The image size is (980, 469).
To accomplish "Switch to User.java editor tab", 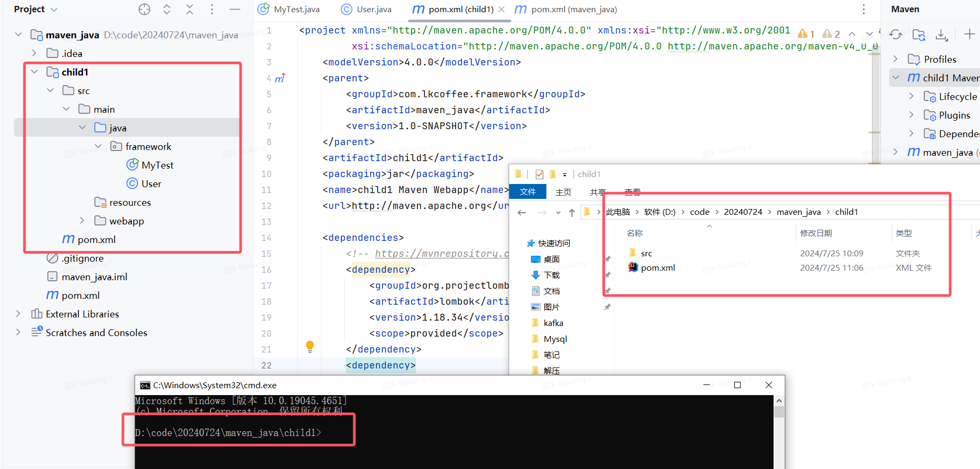I will tap(366, 10).
